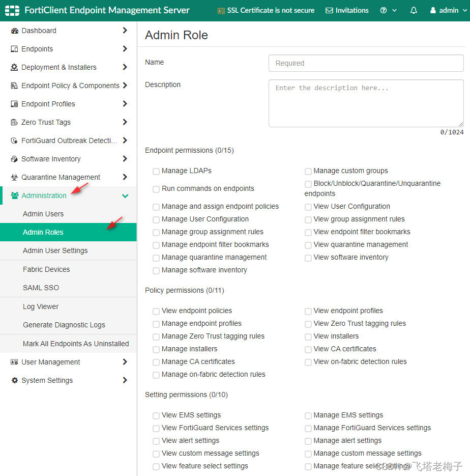Viewport: 470px width, 476px height.
Task: Tick Manage alert settings checkbox
Action: click(308, 441)
